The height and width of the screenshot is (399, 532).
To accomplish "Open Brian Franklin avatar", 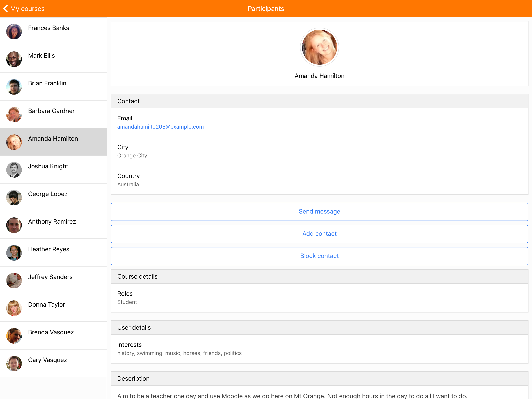I will coord(14,87).
